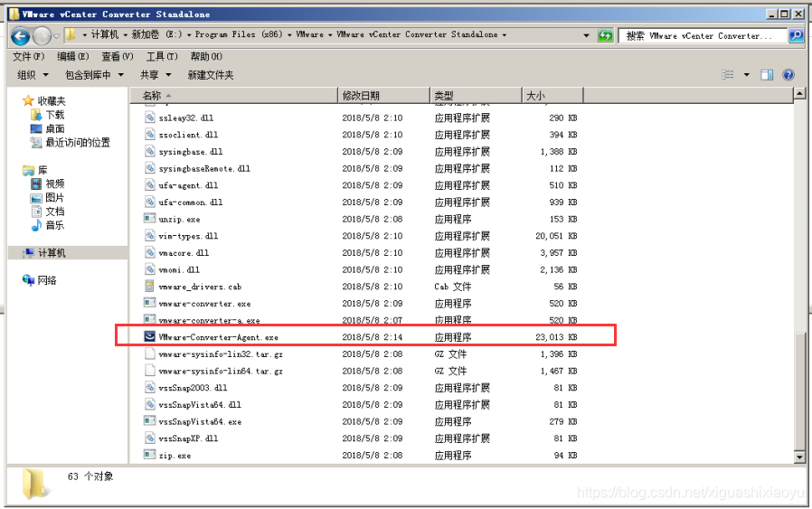Select the unzip.exe file icon

(x=150, y=219)
